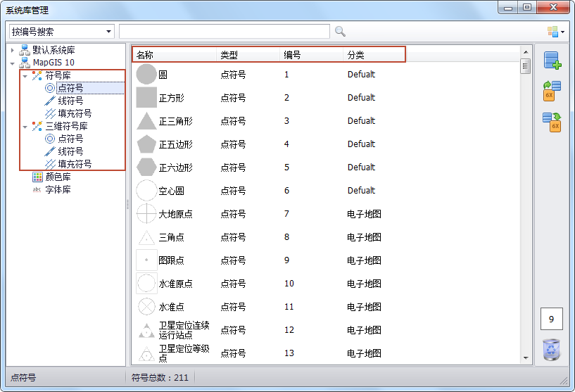Select 线符号 under 符号库

tap(70, 101)
